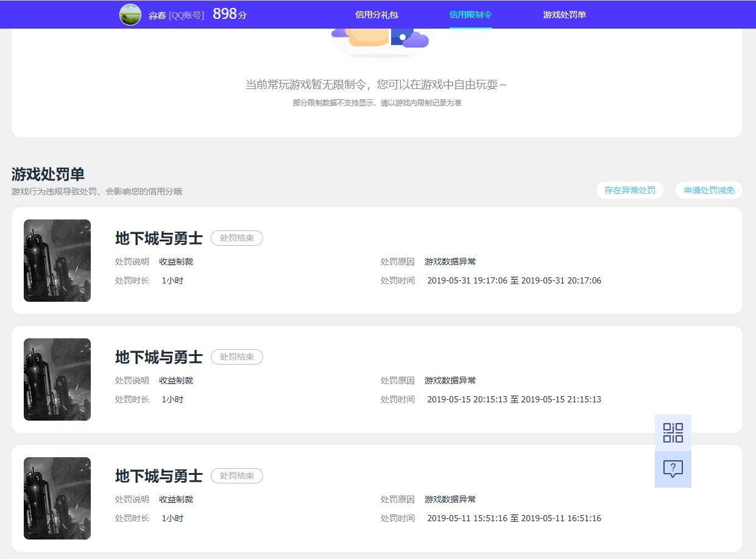
Task: Click 处罚结束 badge on the 2019-05-31 card
Action: pyautogui.click(x=237, y=238)
